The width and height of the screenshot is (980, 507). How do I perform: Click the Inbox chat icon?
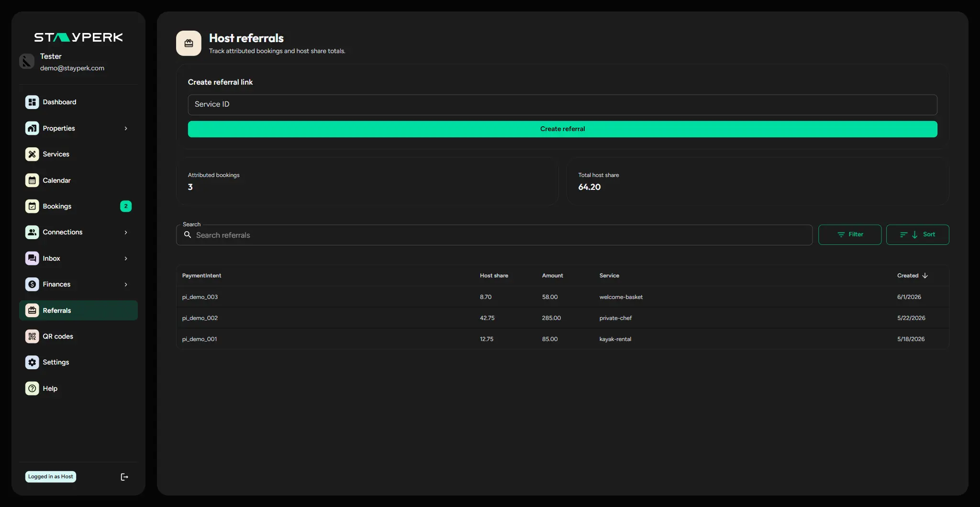32,258
